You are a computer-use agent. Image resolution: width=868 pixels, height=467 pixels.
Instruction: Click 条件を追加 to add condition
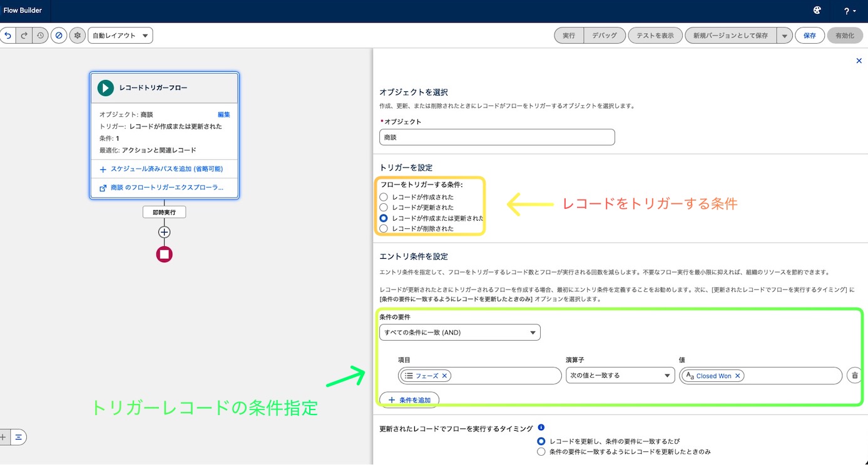pos(409,399)
